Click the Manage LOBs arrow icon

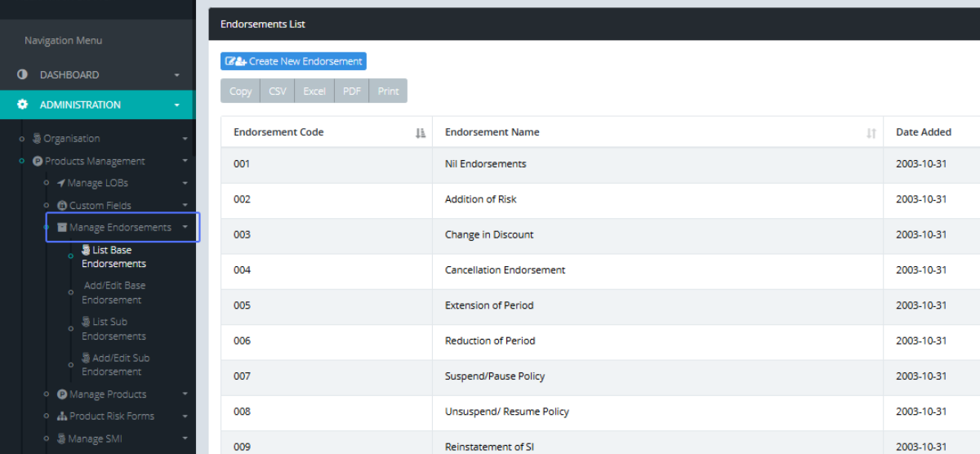61,183
